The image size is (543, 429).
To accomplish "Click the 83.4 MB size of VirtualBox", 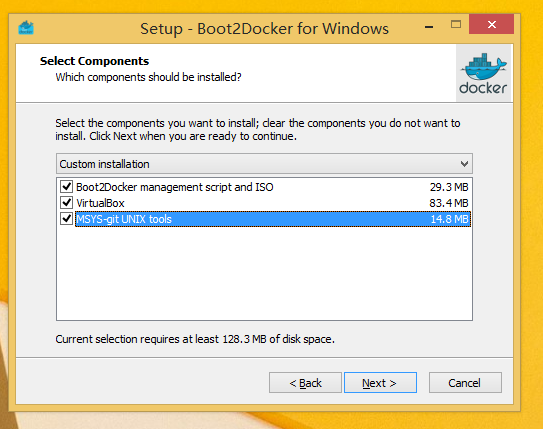I will tap(449, 203).
